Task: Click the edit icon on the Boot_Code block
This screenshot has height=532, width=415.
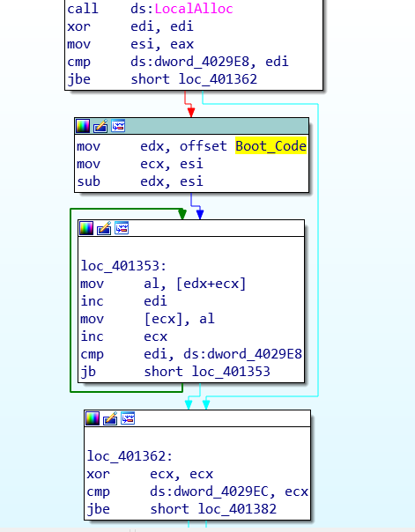Action: point(100,126)
